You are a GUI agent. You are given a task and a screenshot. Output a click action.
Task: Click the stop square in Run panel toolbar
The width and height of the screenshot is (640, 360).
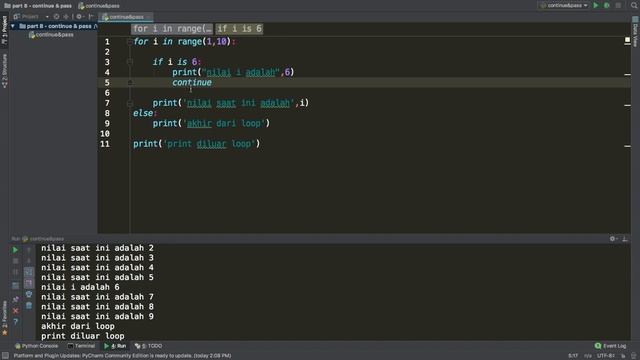click(x=16, y=260)
